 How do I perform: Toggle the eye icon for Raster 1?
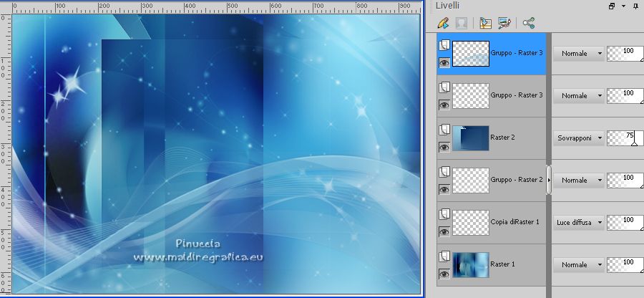pos(444,274)
